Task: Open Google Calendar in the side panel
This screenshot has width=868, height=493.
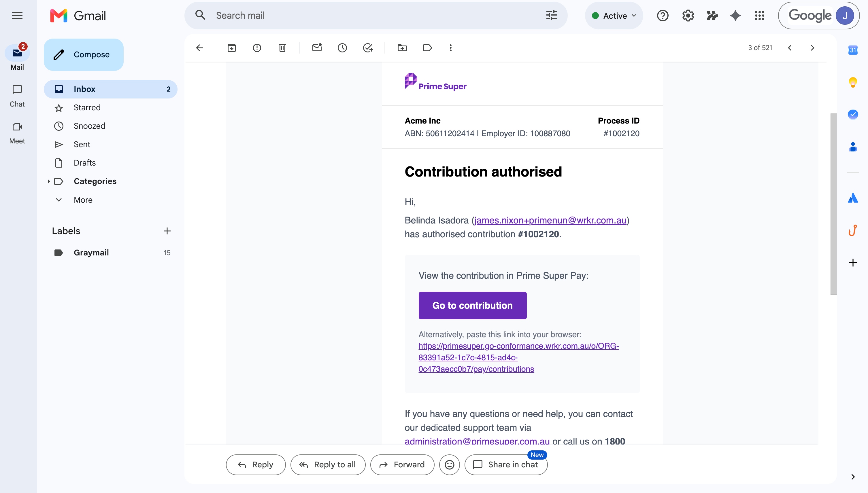Action: point(853,50)
